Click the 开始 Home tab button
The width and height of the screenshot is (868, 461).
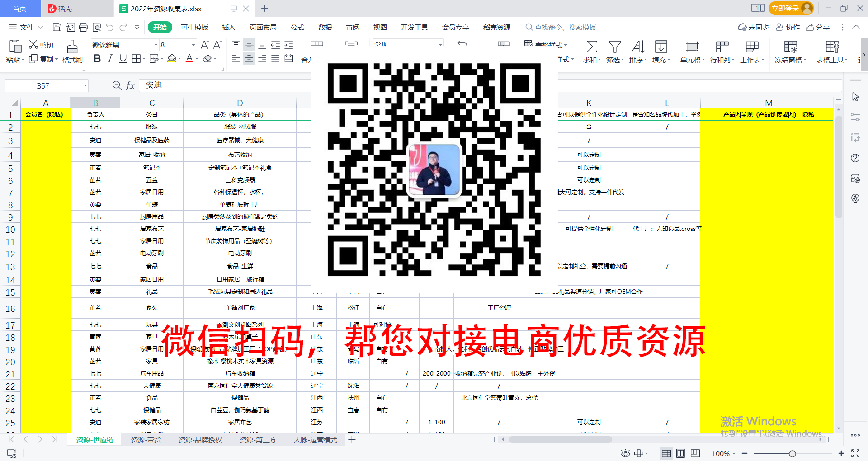pyautogui.click(x=160, y=27)
